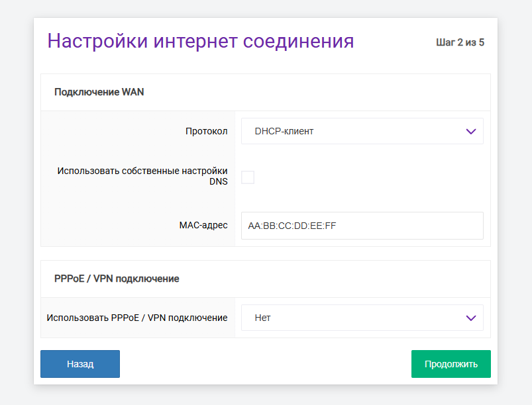Click the "MAC-адрес" field label
532x405 pixels.
pos(203,226)
